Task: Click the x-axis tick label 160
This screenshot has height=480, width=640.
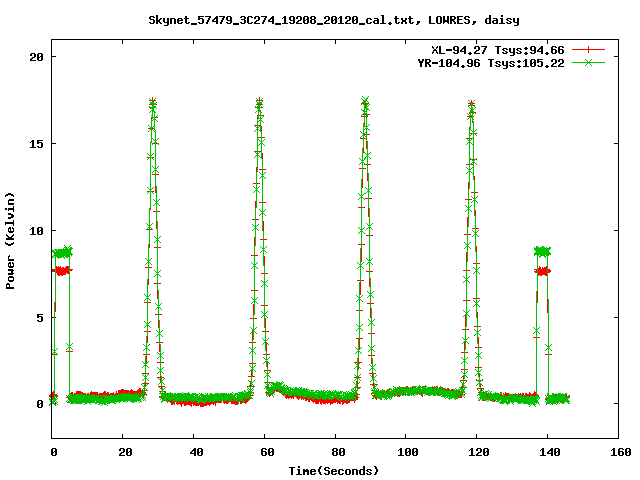Action: [x=617, y=452]
